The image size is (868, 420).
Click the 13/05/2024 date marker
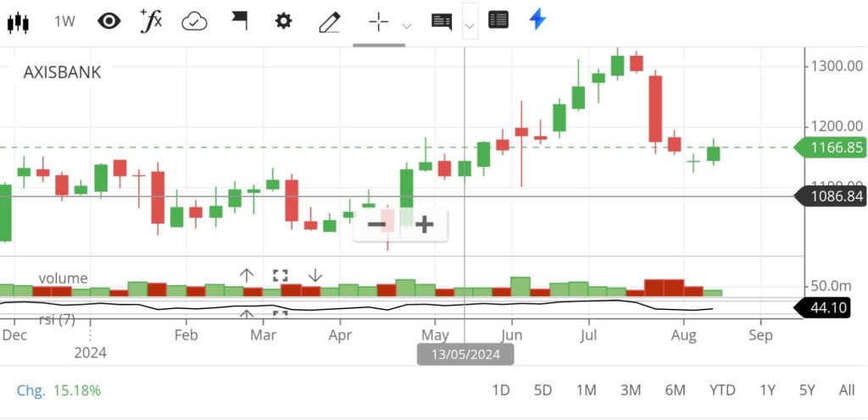(465, 354)
